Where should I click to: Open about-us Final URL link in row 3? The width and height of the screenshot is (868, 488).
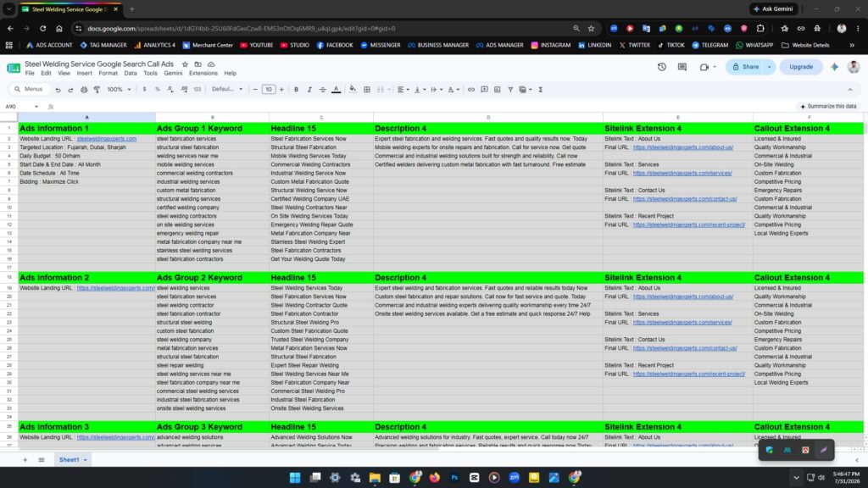(683, 147)
